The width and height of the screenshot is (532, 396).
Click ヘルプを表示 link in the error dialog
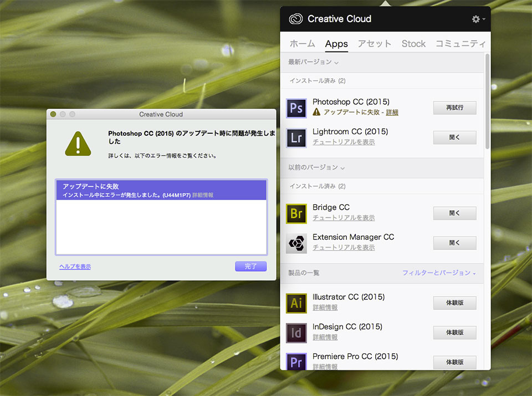75,267
